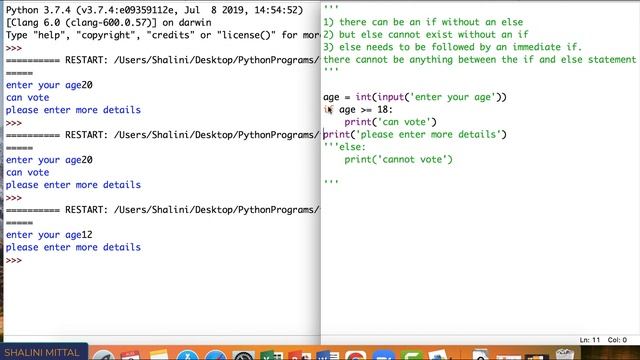Click the empty >>> prompt at shell end
This screenshot has height=360, width=640.
[13, 260]
